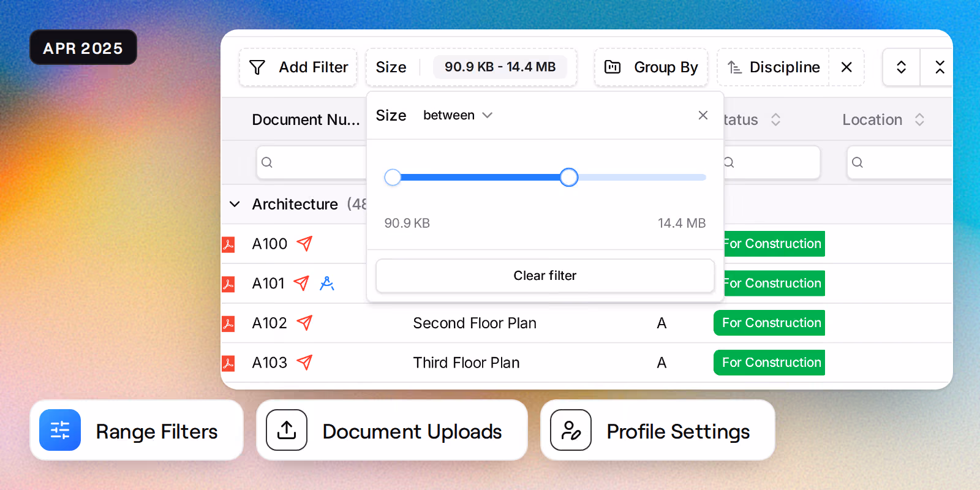980x490 pixels.
Task: Click the Document Uploads upload icon
Action: coord(287,430)
